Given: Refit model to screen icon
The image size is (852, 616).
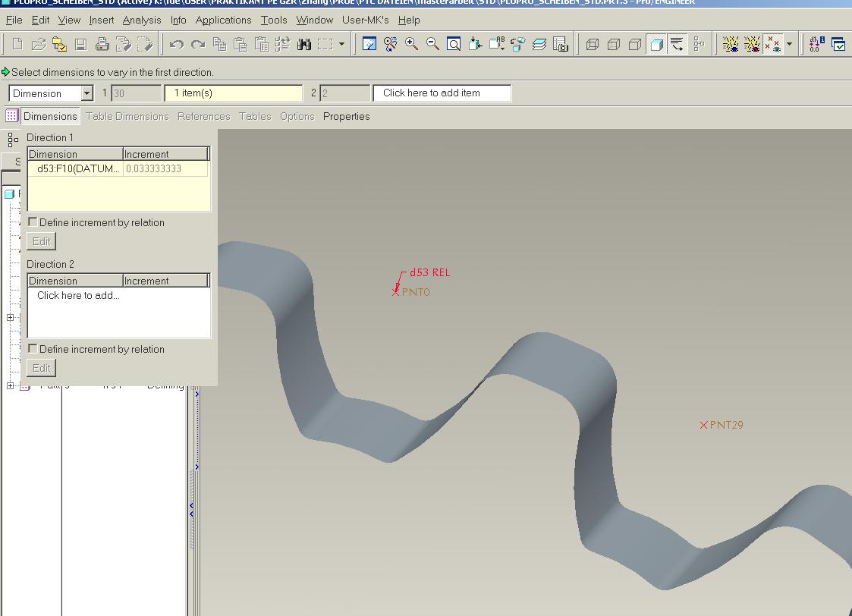Looking at the screenshot, I should click(x=454, y=44).
